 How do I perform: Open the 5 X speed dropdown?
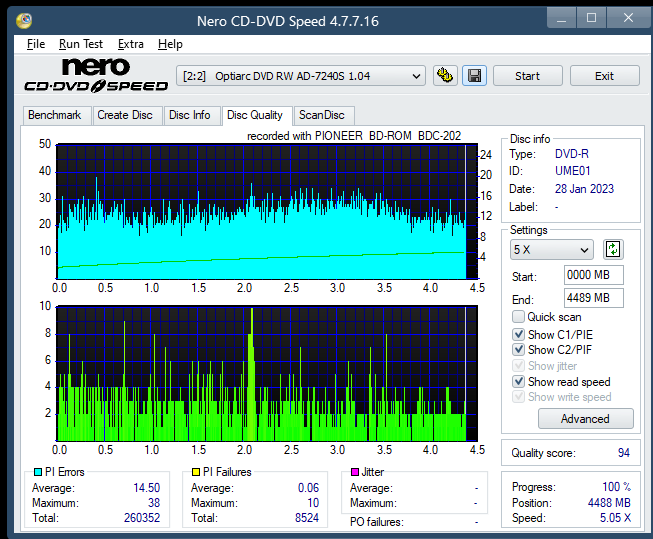[551, 250]
